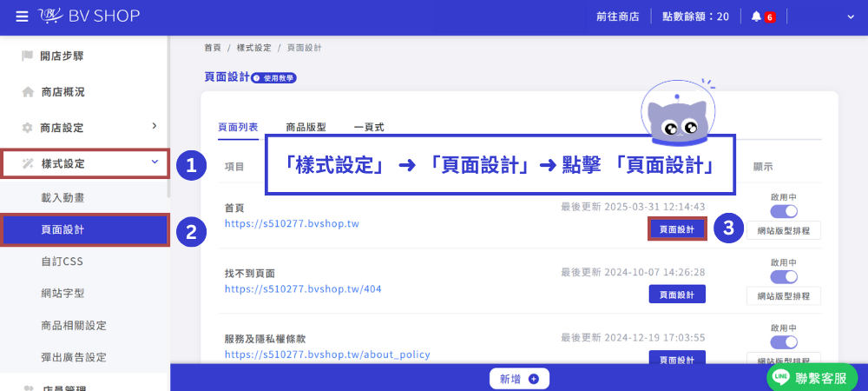Click the LINE icon in 聯繫客服

pyautogui.click(x=781, y=378)
